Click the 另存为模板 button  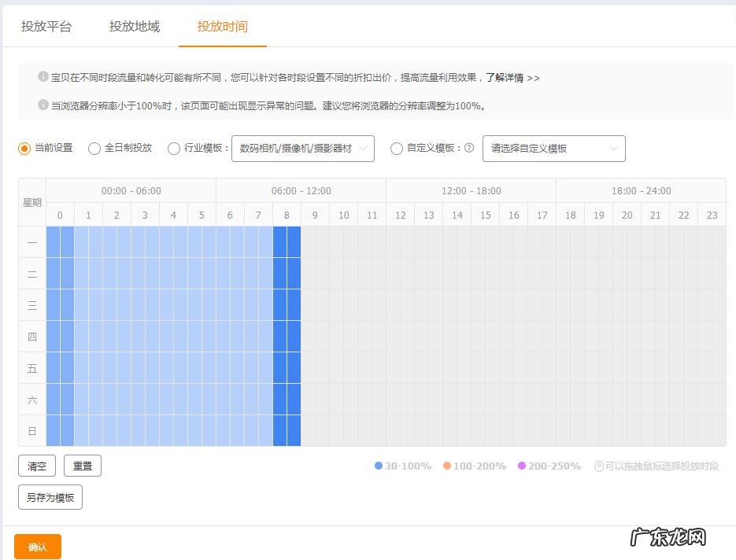(50, 496)
